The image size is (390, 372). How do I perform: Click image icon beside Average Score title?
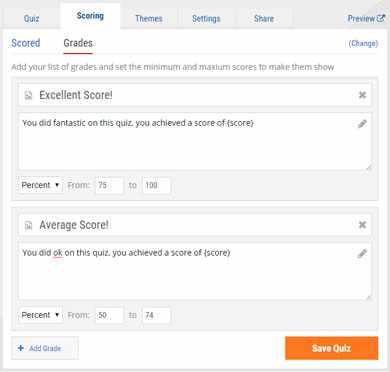click(29, 226)
